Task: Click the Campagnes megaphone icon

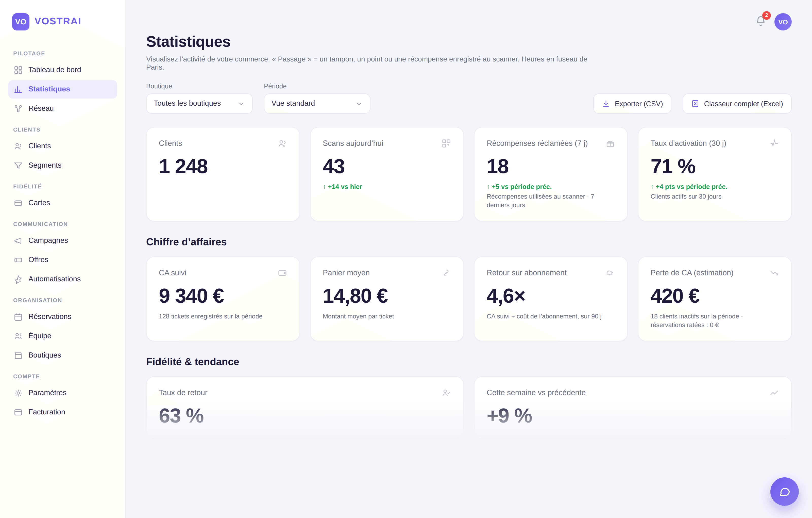Action: (18, 241)
